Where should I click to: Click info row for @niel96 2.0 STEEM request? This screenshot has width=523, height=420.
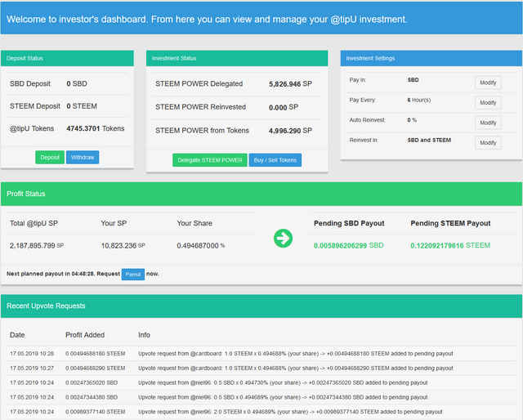click(x=290, y=412)
